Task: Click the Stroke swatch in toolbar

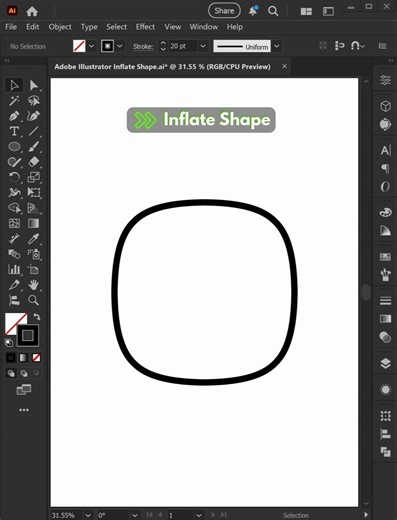Action: [x=28, y=335]
